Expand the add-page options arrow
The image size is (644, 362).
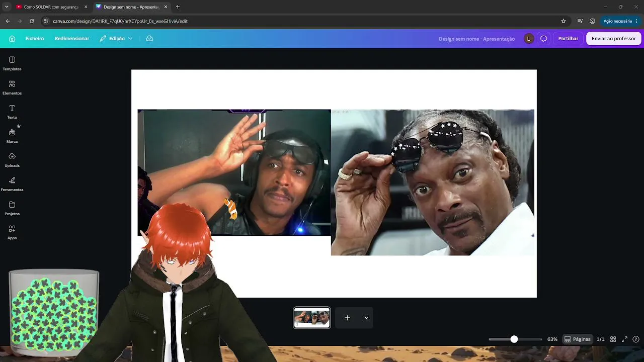(x=366, y=318)
